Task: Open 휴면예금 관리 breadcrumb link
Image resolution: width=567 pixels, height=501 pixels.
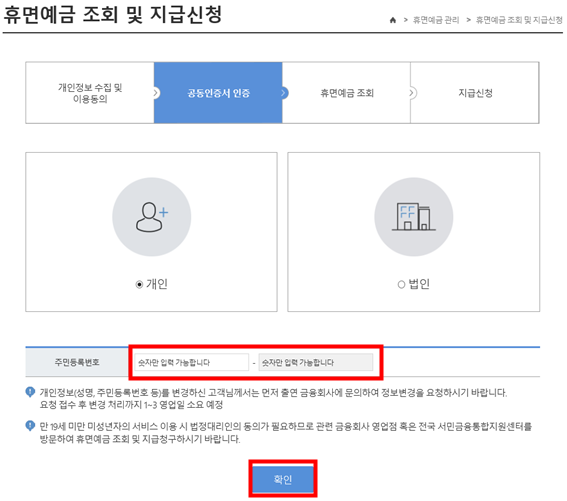Action: tap(436, 20)
